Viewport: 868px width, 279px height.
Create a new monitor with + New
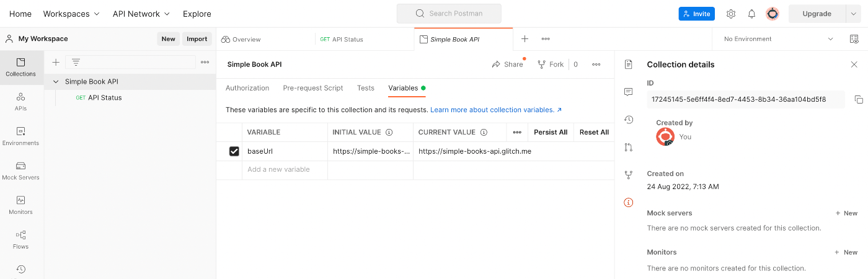click(846, 252)
